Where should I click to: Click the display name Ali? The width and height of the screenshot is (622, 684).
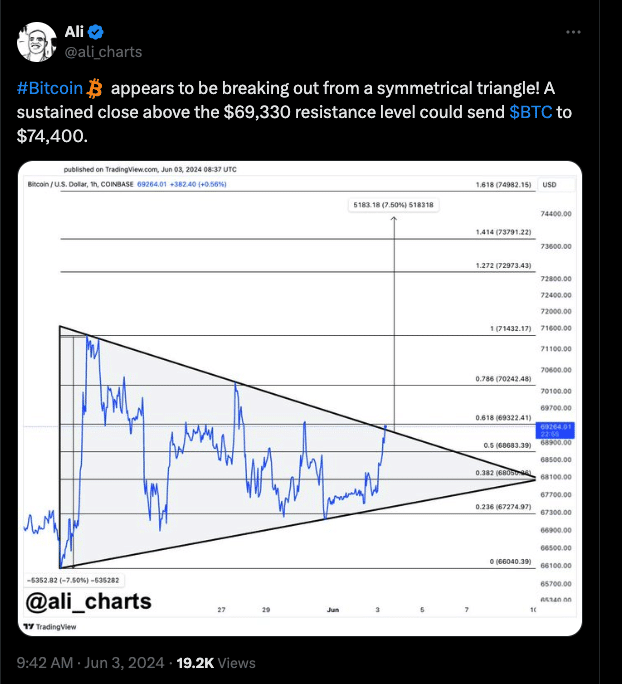coord(74,32)
